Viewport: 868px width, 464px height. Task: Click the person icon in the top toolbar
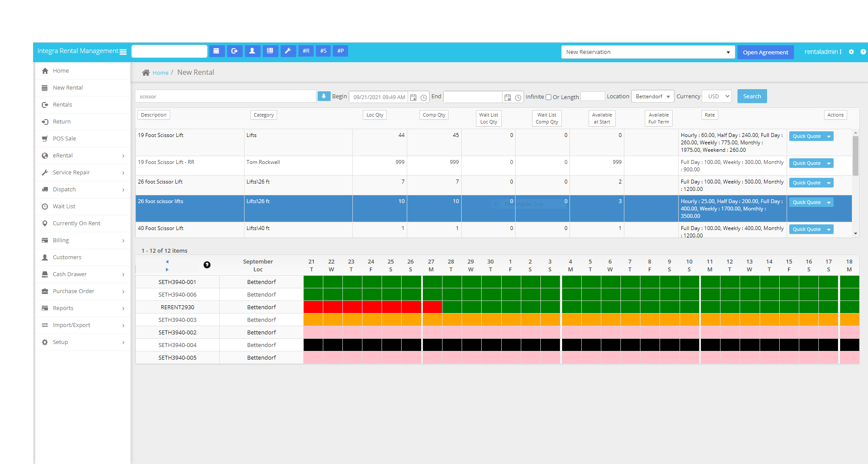pos(252,51)
